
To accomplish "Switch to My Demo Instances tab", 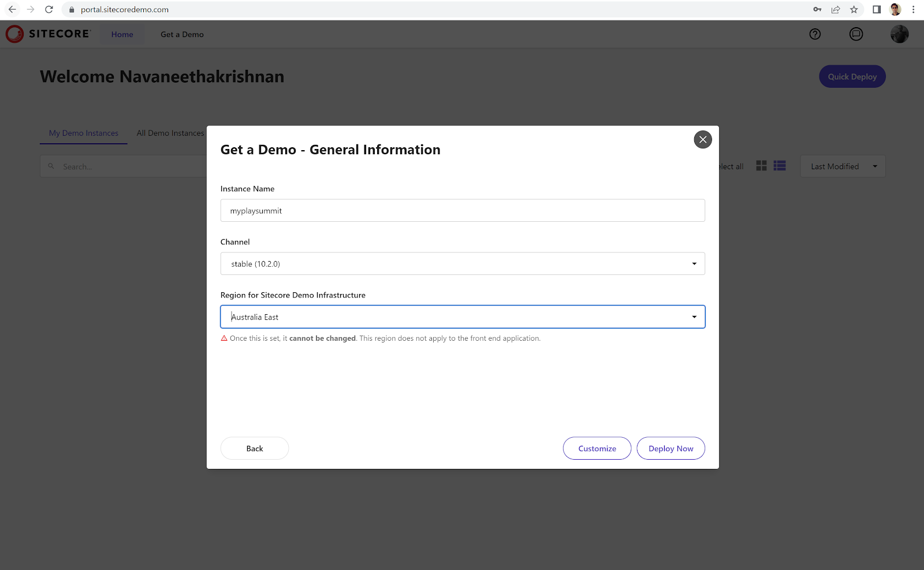I will [84, 133].
